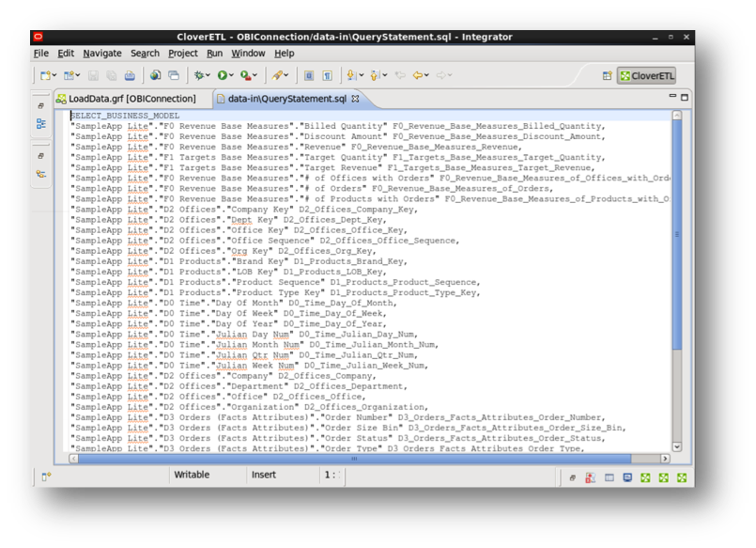The width and height of the screenshot is (756, 548).
Task: Open dropdown arrow beside the second New icon
Action: tap(78, 75)
